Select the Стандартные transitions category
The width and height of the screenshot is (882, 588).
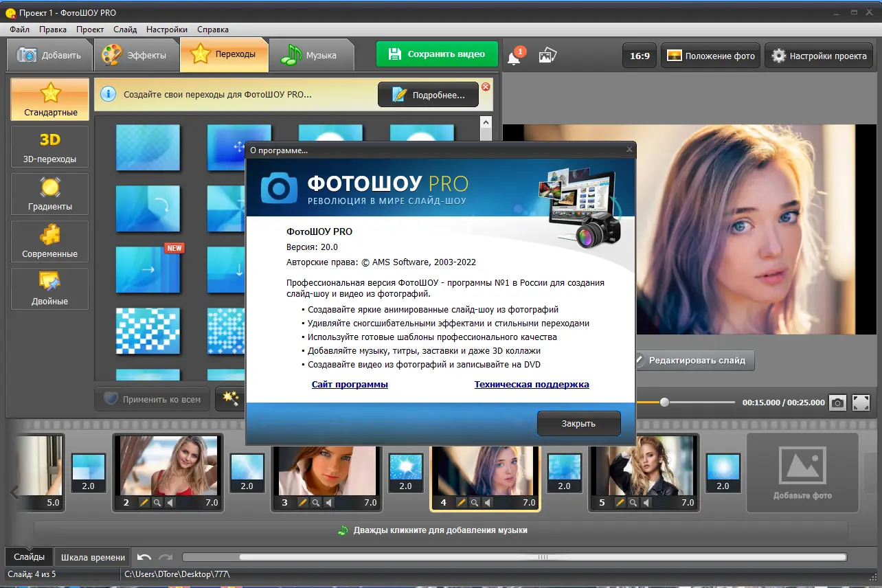point(50,100)
